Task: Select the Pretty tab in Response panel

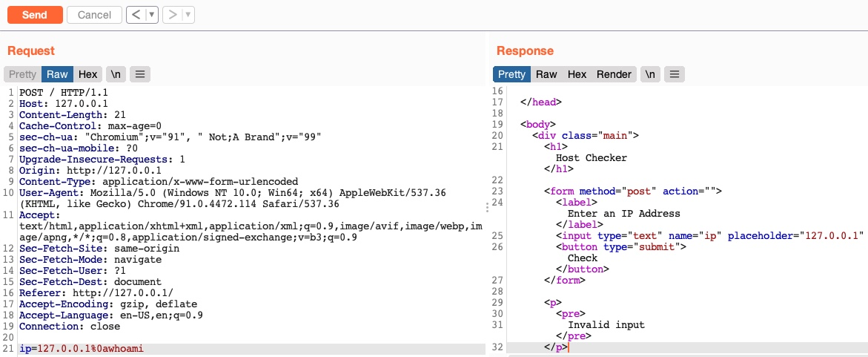Action: [511, 74]
